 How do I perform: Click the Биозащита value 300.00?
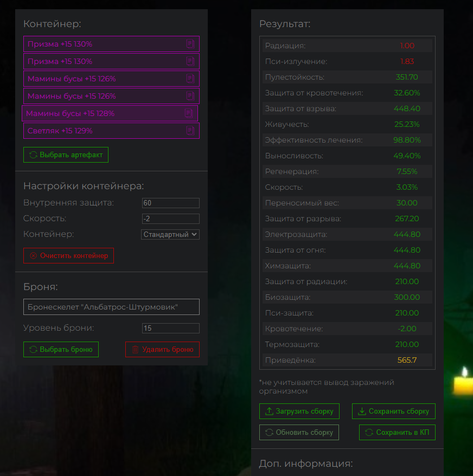point(407,297)
